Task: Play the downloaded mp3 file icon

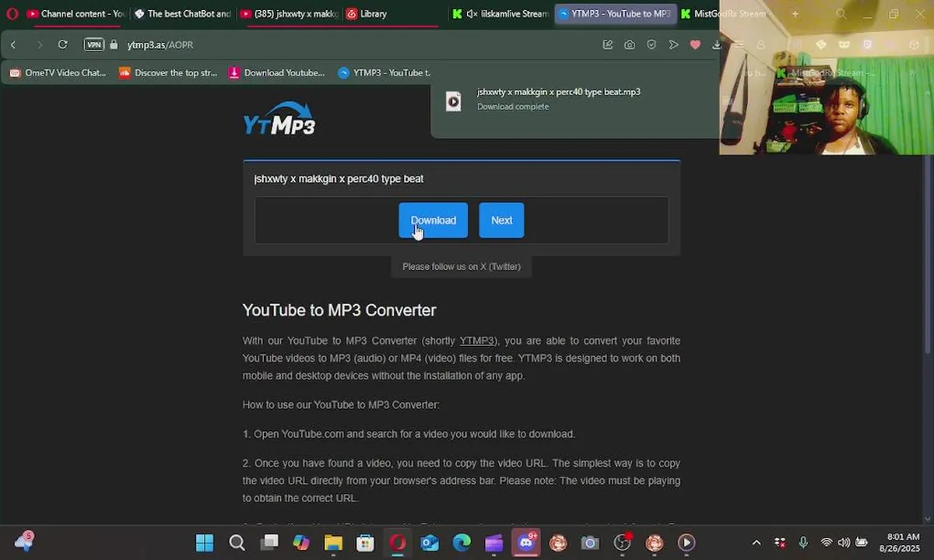Action: 453,101
